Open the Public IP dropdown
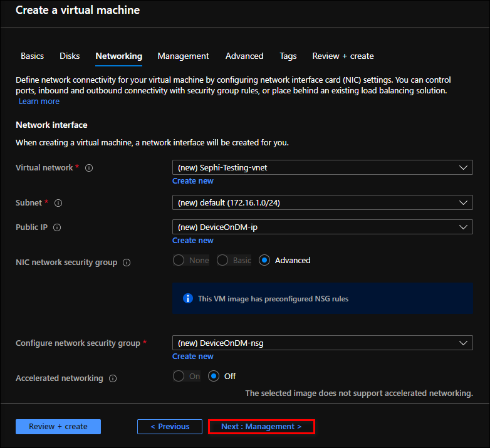Image resolution: width=490 pixels, height=448 pixels. 322,227
